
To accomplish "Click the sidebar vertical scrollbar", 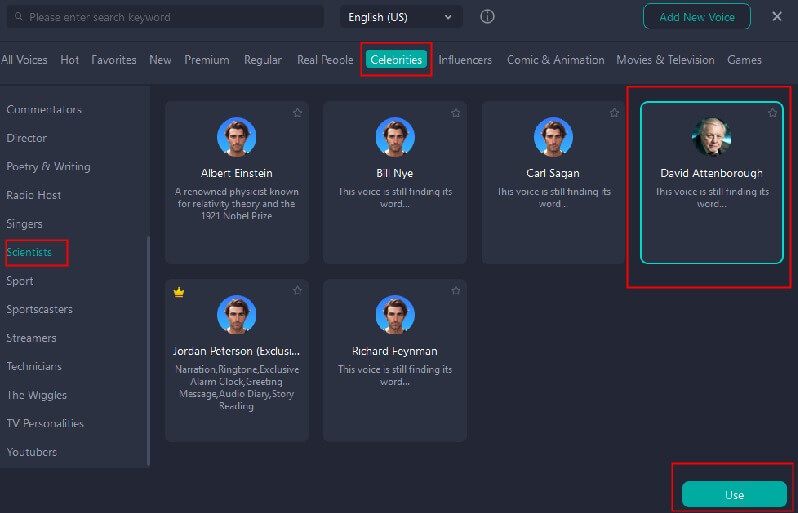I will tap(149, 350).
